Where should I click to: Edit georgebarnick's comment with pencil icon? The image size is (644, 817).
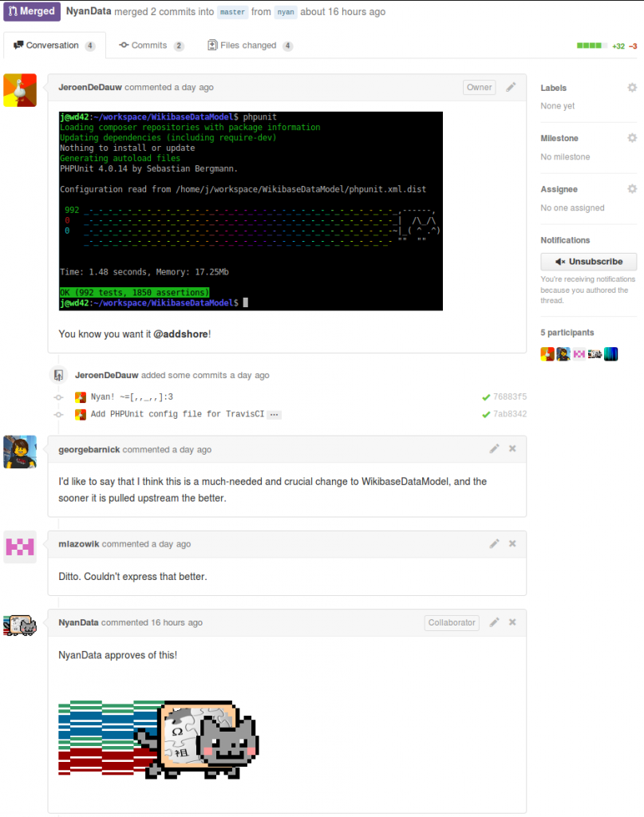coord(495,448)
